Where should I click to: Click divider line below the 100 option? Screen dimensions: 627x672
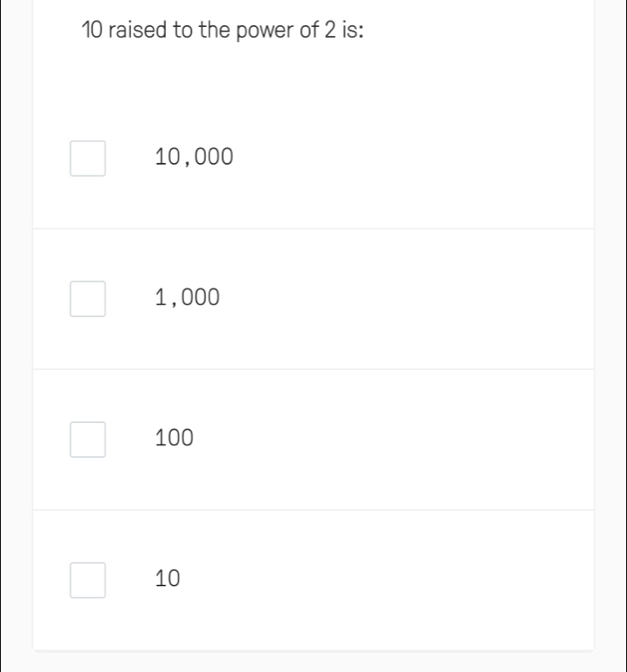pos(313,510)
